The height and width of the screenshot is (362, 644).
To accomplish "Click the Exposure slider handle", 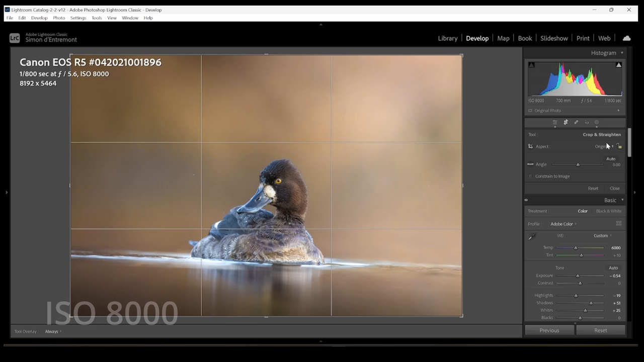I will [578, 276].
